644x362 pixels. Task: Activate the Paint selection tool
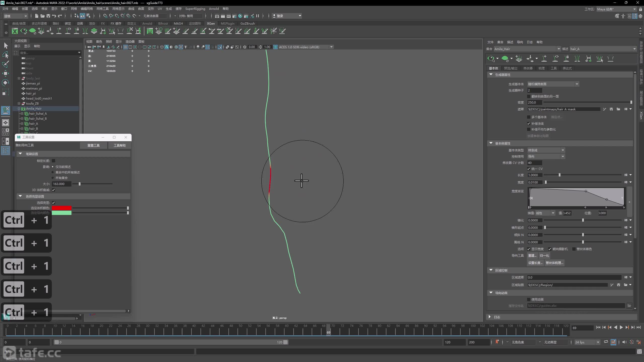coord(6,64)
